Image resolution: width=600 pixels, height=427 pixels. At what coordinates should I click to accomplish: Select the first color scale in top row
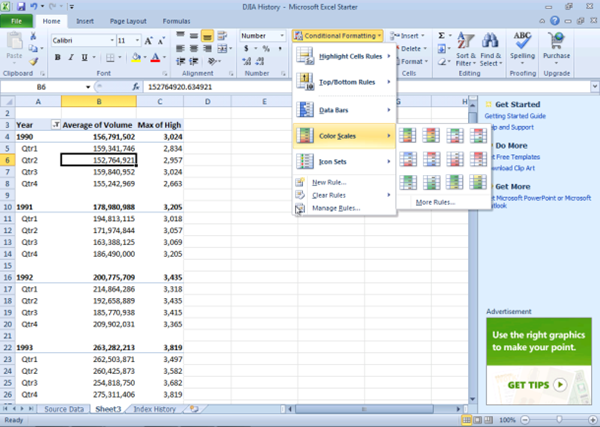tap(407, 135)
